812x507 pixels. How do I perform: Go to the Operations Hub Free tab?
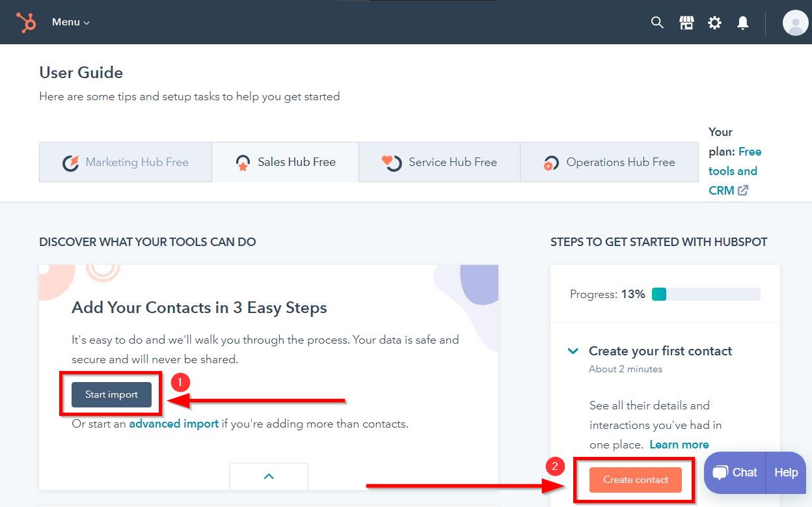click(609, 162)
